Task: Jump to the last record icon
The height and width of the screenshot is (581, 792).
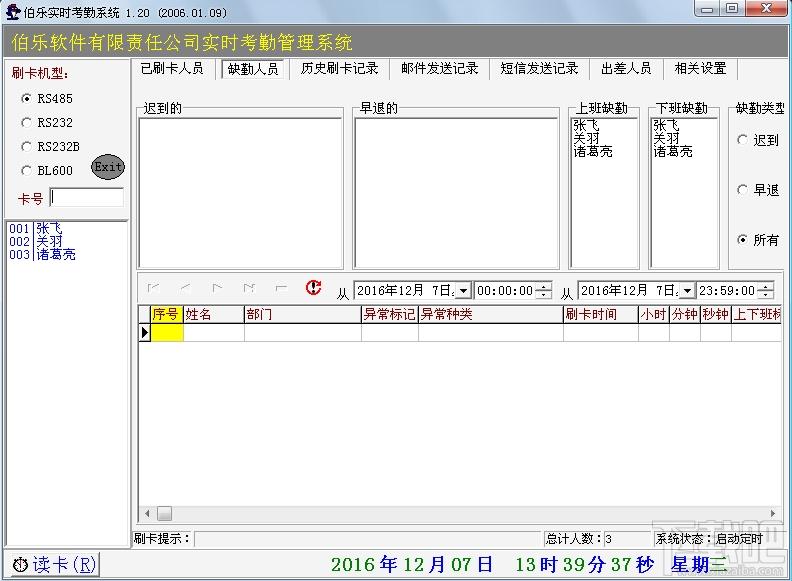Action: coord(249,288)
